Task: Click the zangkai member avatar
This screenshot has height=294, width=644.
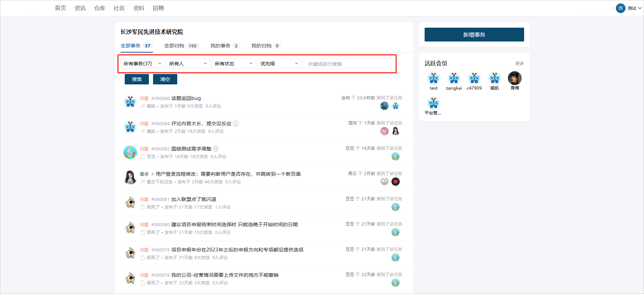Action: click(x=454, y=78)
